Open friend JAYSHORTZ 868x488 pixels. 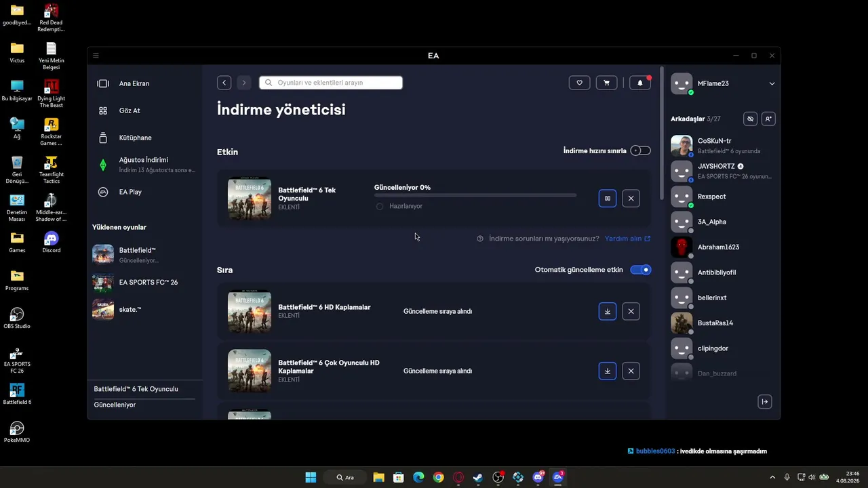723,171
